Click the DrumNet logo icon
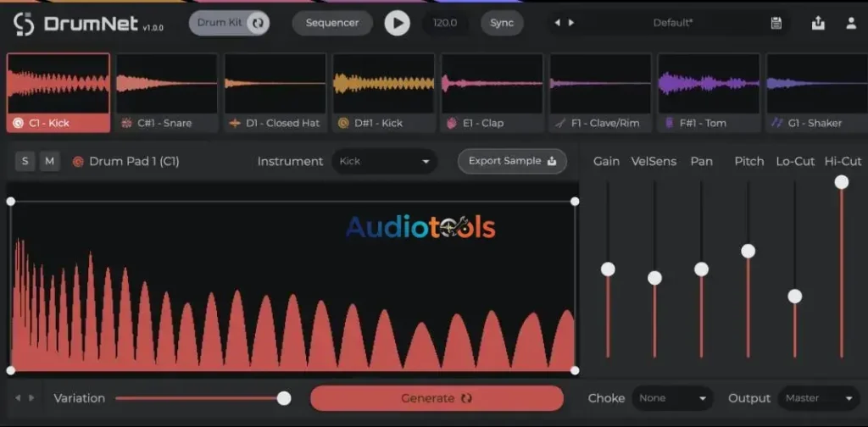Viewport: 868px width, 427px height. point(24,24)
